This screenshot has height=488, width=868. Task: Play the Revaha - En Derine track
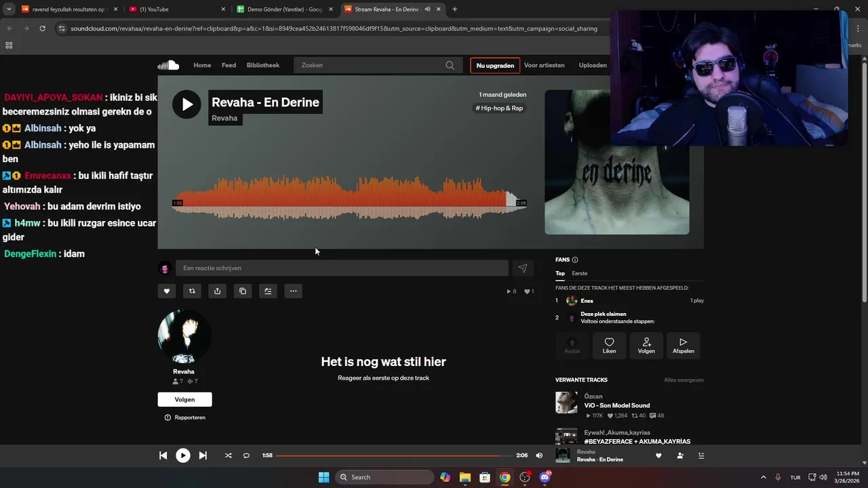pyautogui.click(x=186, y=104)
